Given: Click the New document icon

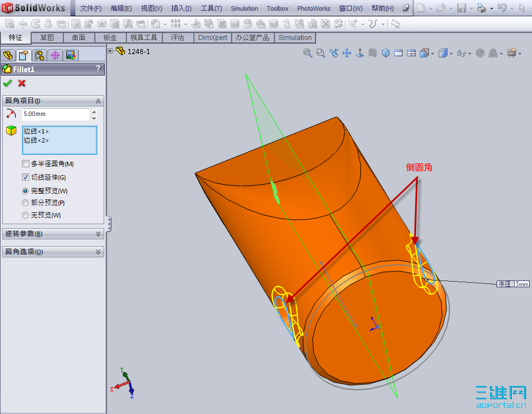Looking at the screenshot, I should click(421, 8).
